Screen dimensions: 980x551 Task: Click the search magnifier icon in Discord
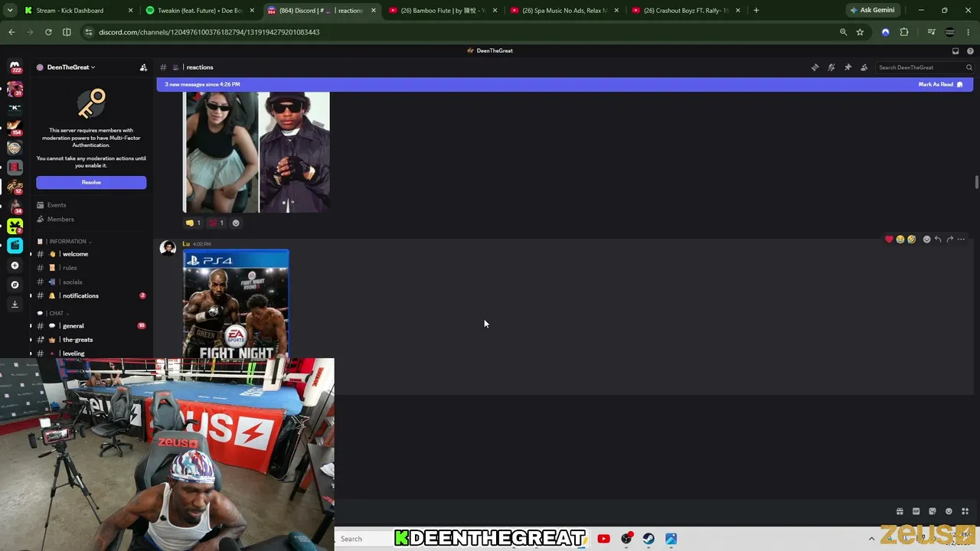pyautogui.click(x=969, y=67)
